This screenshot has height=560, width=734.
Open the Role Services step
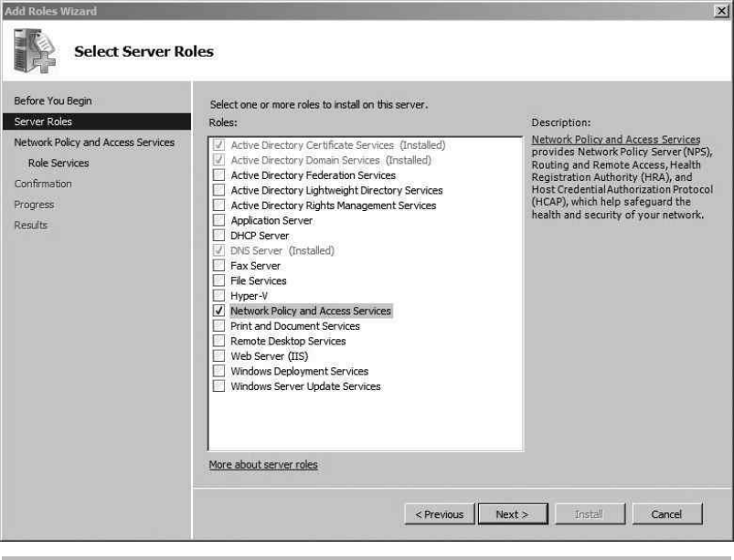pos(59,163)
